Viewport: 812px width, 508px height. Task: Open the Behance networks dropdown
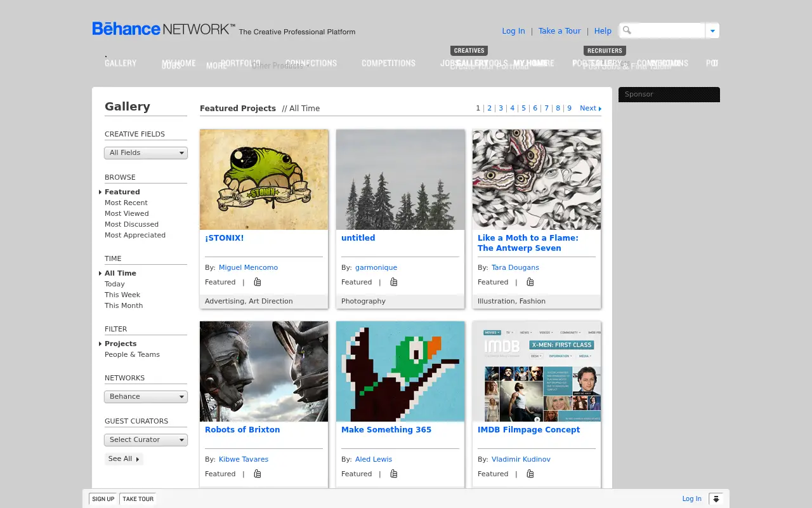[x=146, y=397]
